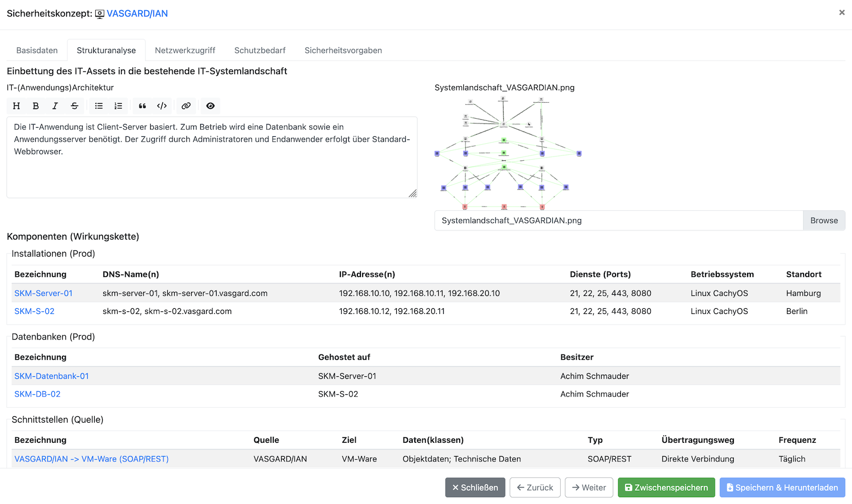Click Browse to choose an image file
The width and height of the screenshot is (852, 504).
pos(823,220)
